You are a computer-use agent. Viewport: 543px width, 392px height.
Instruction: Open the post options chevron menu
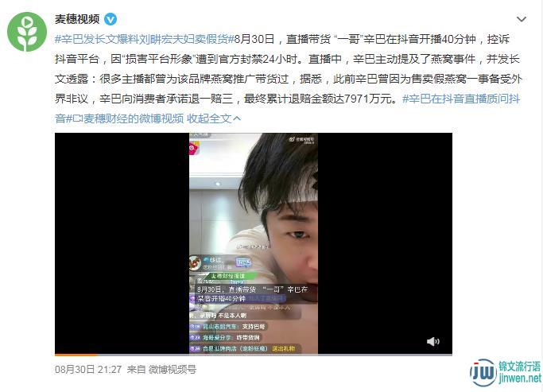[522, 19]
